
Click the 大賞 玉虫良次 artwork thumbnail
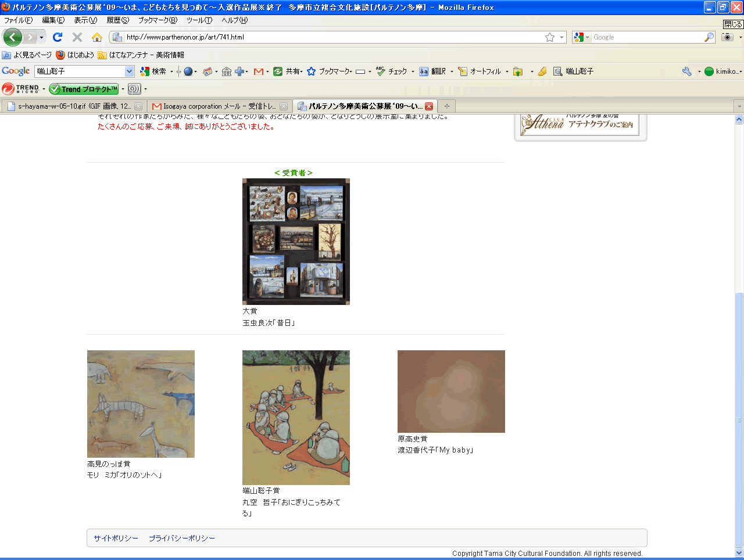(296, 242)
